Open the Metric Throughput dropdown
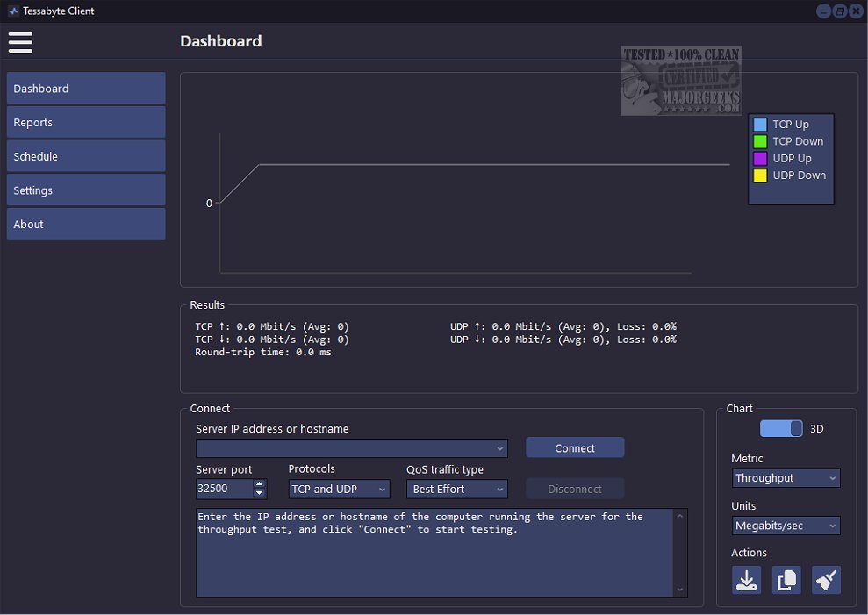Screen dimensions: 868x615 (786, 478)
